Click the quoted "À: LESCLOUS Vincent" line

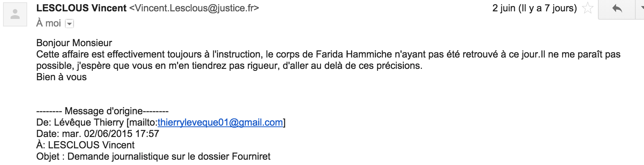[x=85, y=145]
